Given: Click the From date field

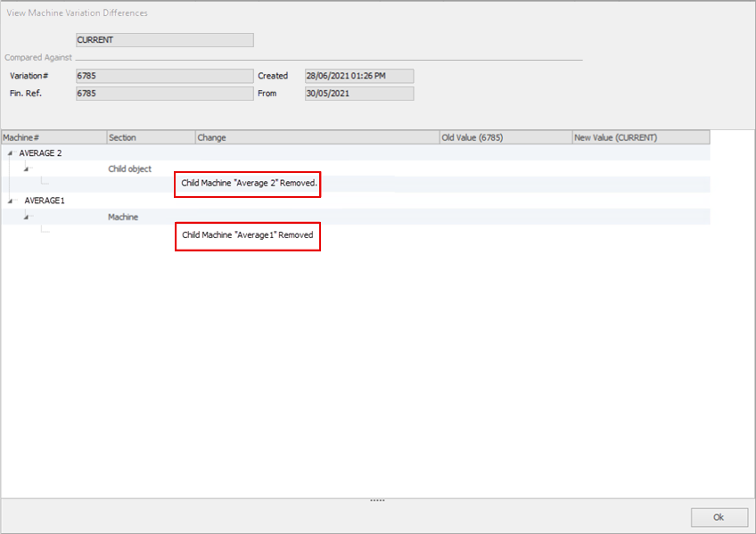Looking at the screenshot, I should [x=359, y=94].
